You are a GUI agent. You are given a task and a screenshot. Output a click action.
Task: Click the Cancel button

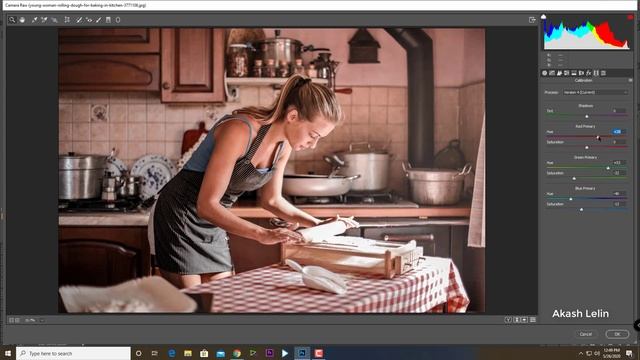[x=586, y=334]
